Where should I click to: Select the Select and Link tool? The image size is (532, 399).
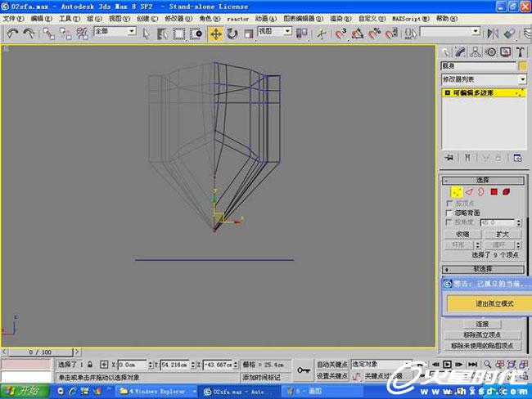tap(48, 34)
